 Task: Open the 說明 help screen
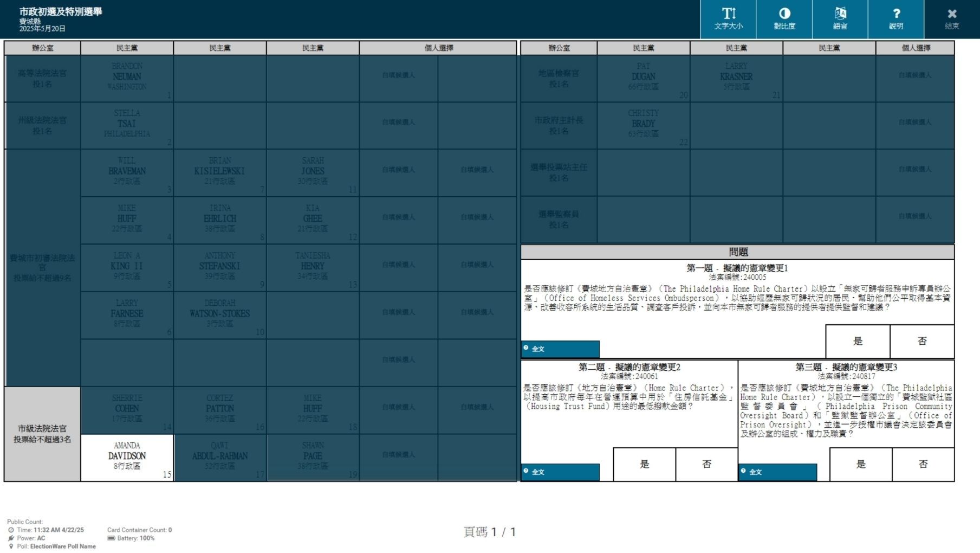pos(895,19)
